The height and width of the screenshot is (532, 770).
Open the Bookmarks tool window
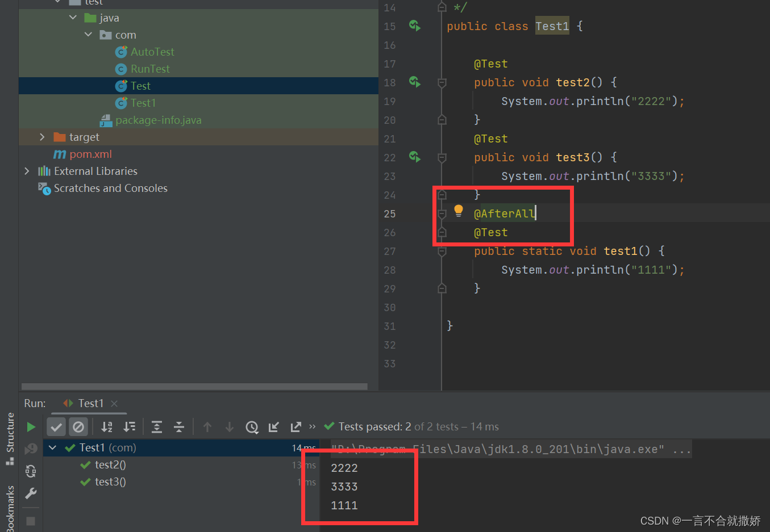coord(10,509)
